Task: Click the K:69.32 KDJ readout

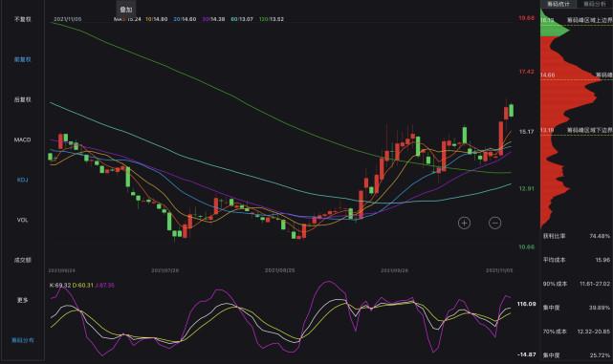Action: pos(60,286)
